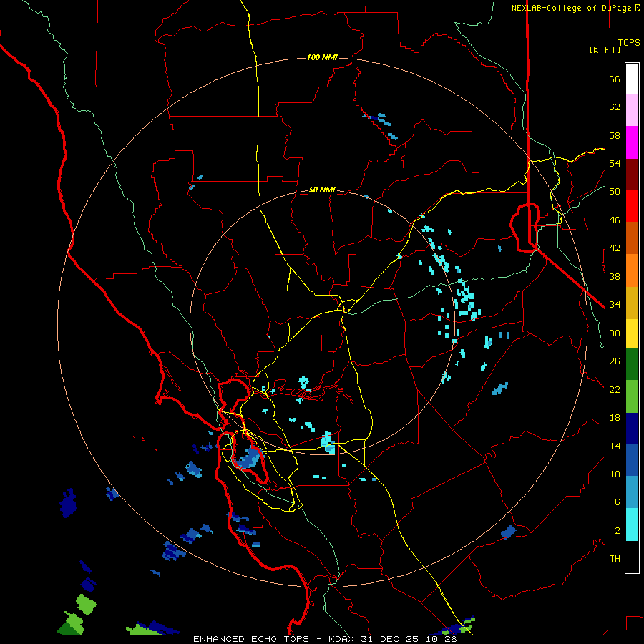Click the light green legend swatch

pyautogui.click(x=632, y=396)
